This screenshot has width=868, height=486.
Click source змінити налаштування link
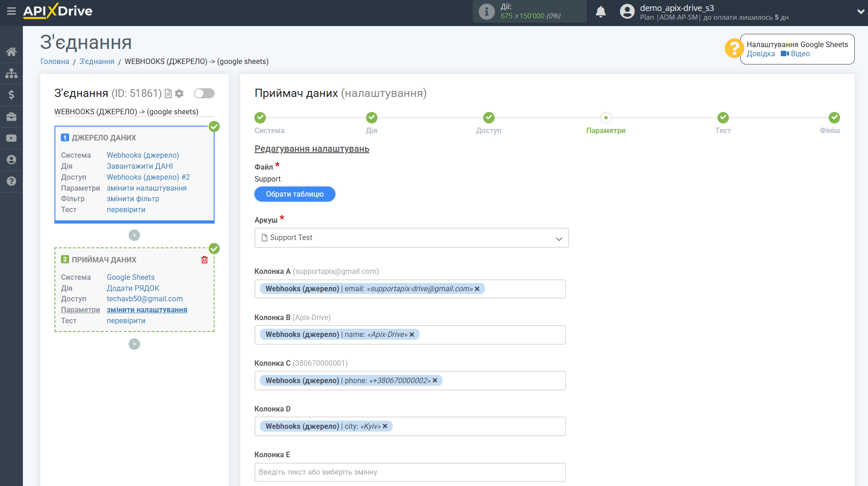(x=146, y=188)
